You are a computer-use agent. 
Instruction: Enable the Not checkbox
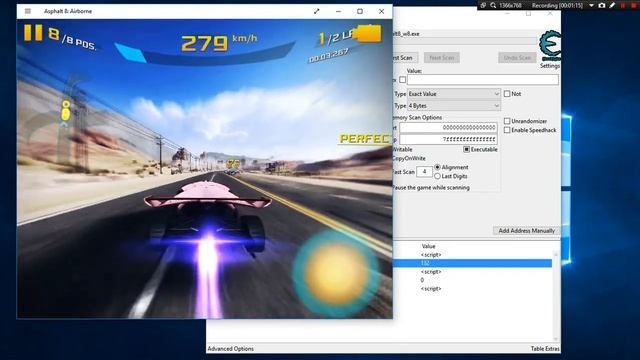pos(507,94)
